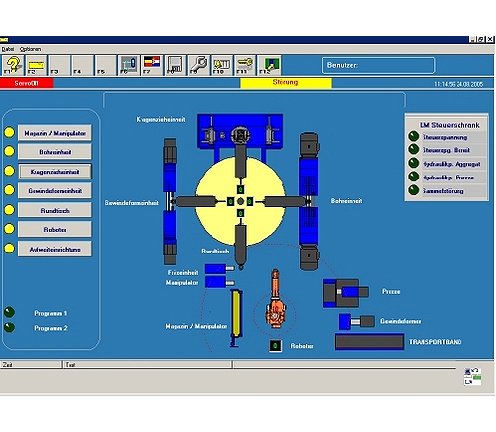This screenshot has width=496, height=432.
Task: Open the Datei menu
Action: [8, 49]
